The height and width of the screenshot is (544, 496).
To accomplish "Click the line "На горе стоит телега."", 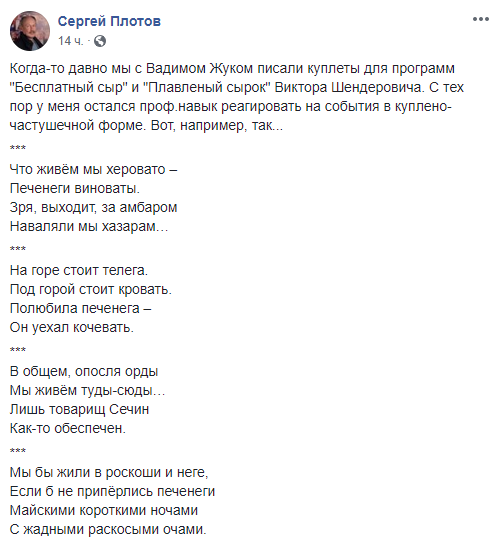I will click(x=79, y=270).
